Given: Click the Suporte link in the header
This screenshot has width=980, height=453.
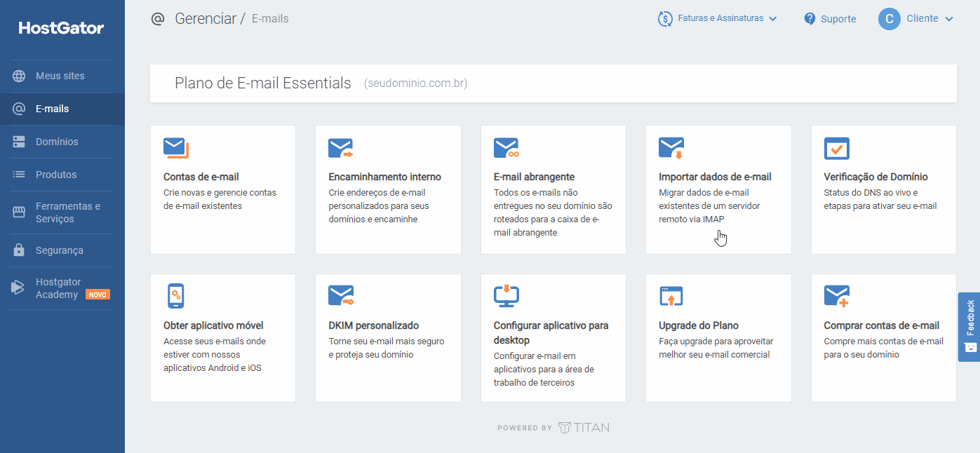Looking at the screenshot, I should (838, 19).
